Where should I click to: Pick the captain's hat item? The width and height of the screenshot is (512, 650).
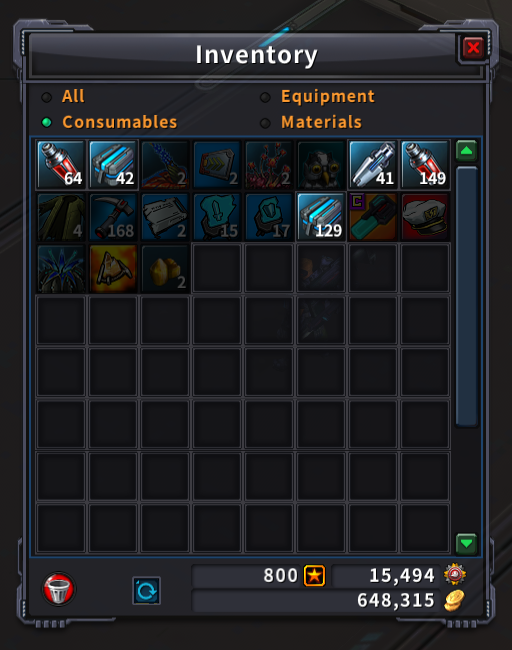[x=425, y=217]
